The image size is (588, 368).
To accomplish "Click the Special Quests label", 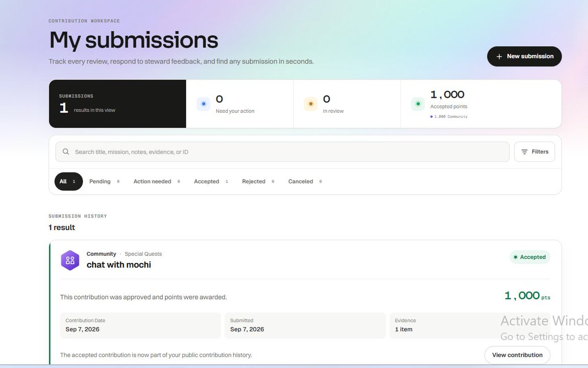I will pos(143,254).
